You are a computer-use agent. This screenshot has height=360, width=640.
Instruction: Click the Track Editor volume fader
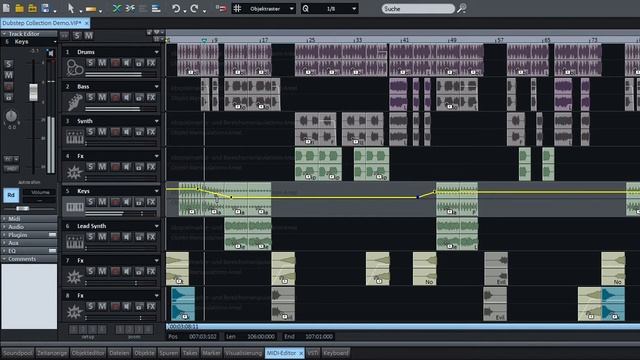pos(33,92)
